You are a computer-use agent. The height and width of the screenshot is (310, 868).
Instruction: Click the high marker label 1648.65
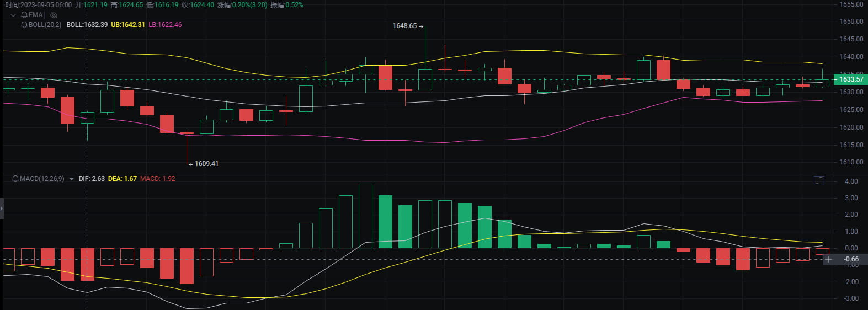(x=404, y=26)
